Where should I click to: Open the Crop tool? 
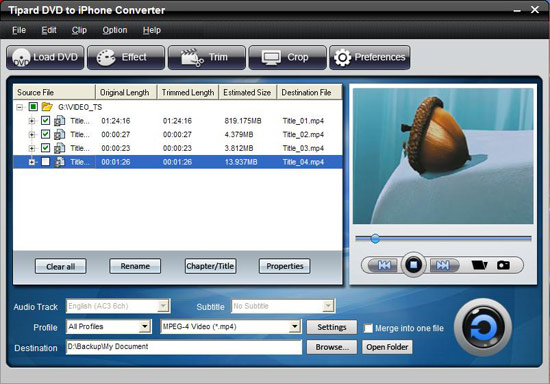(x=288, y=58)
